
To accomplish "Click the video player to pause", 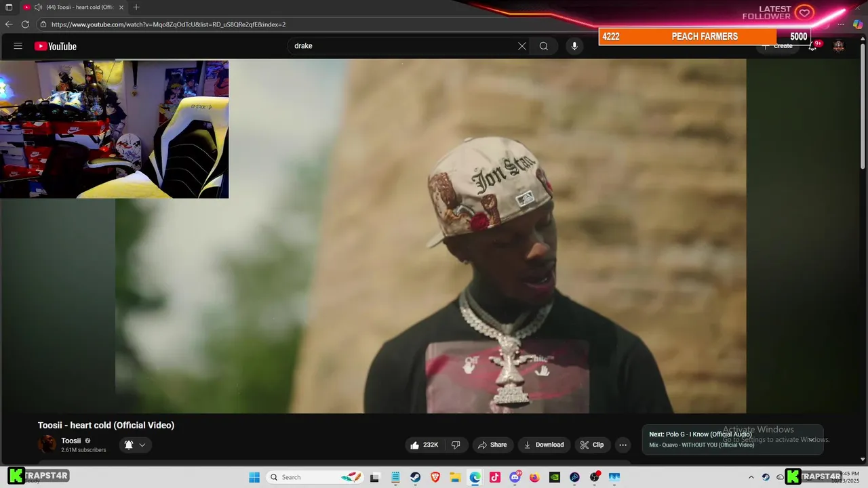I will [431, 236].
